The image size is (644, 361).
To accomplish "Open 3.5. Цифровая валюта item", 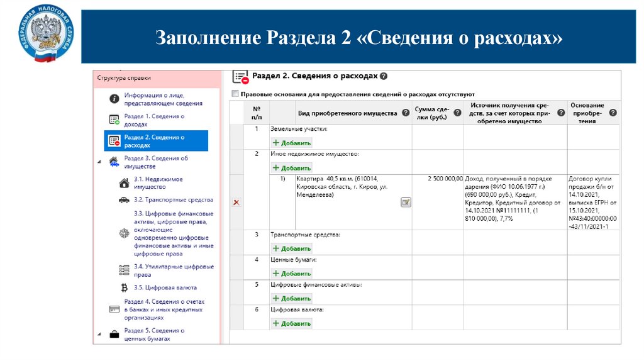I will (165, 287).
